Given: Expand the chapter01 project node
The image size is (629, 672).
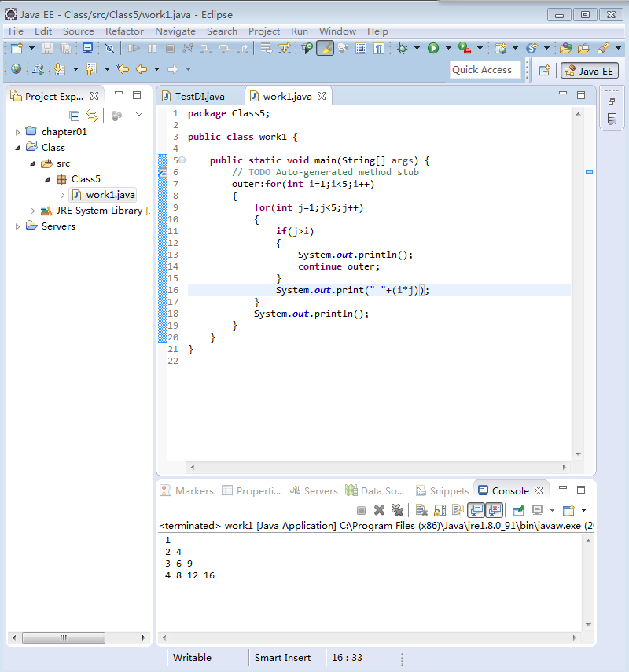Looking at the screenshot, I should (18, 132).
